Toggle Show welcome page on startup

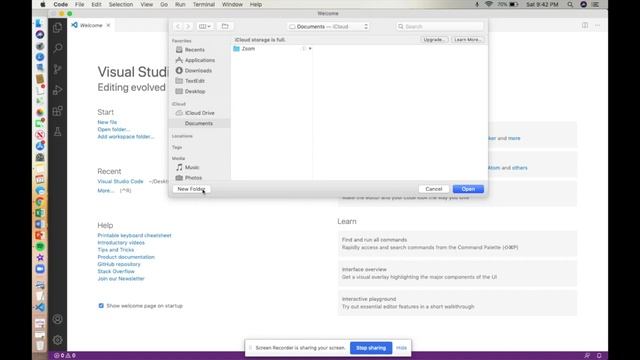pos(101,306)
